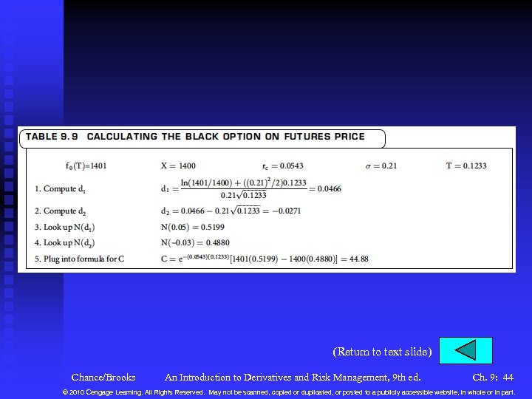Viewport: 532px width, 399px height.
Task: Click the d1 formula result '= 0.0466'
Action: tap(325, 188)
